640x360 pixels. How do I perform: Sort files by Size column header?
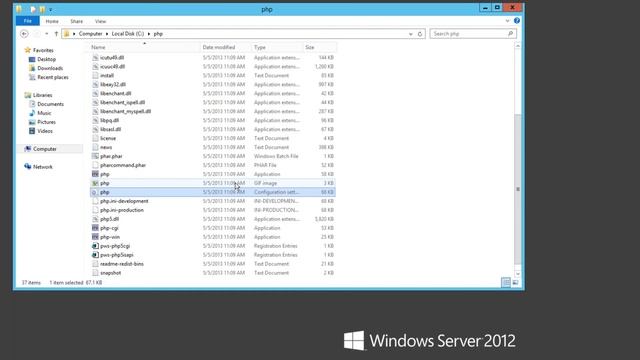point(320,47)
